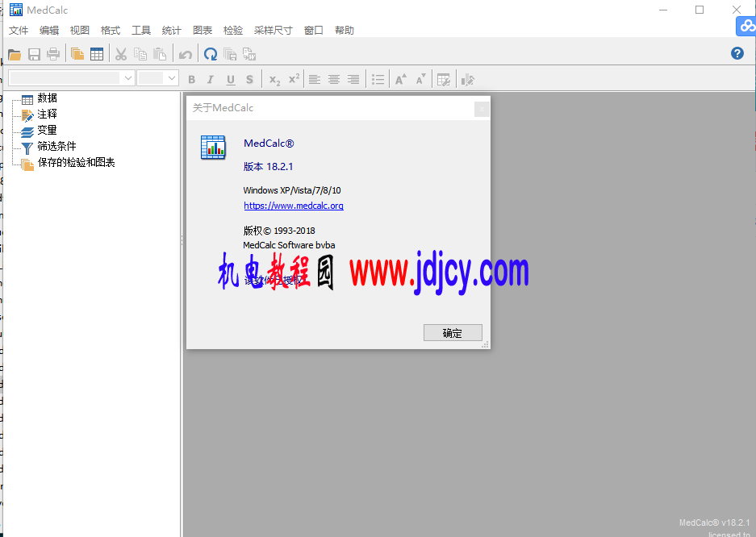The width and height of the screenshot is (756, 537).
Task: Open the 窗口 menu
Action: [313, 31]
